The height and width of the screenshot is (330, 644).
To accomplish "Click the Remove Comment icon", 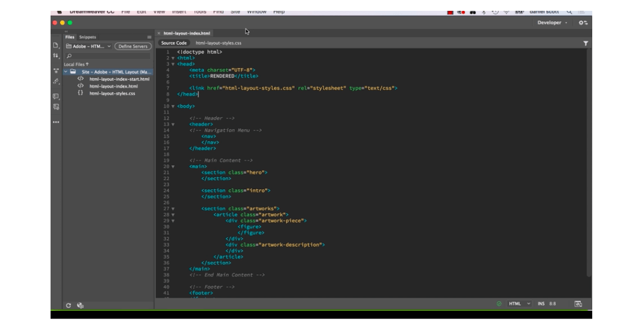I will (x=56, y=106).
